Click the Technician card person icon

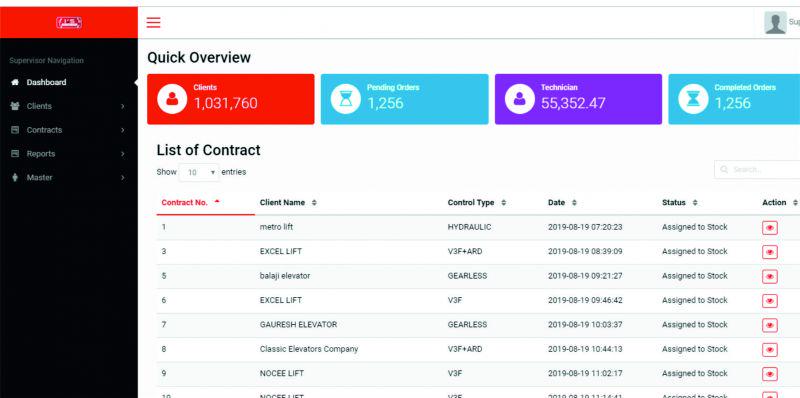519,99
